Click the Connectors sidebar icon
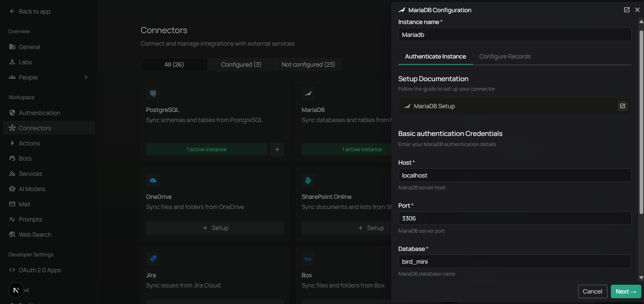 pos(12,128)
